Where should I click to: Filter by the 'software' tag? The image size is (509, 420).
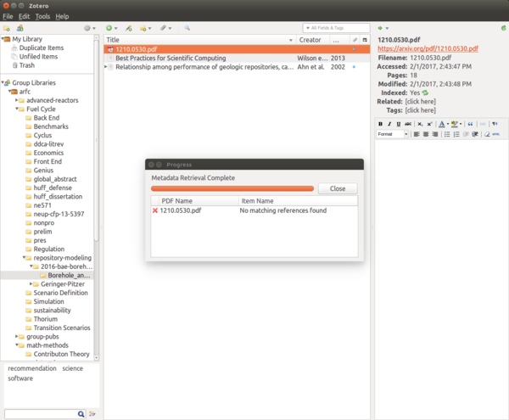pos(20,378)
